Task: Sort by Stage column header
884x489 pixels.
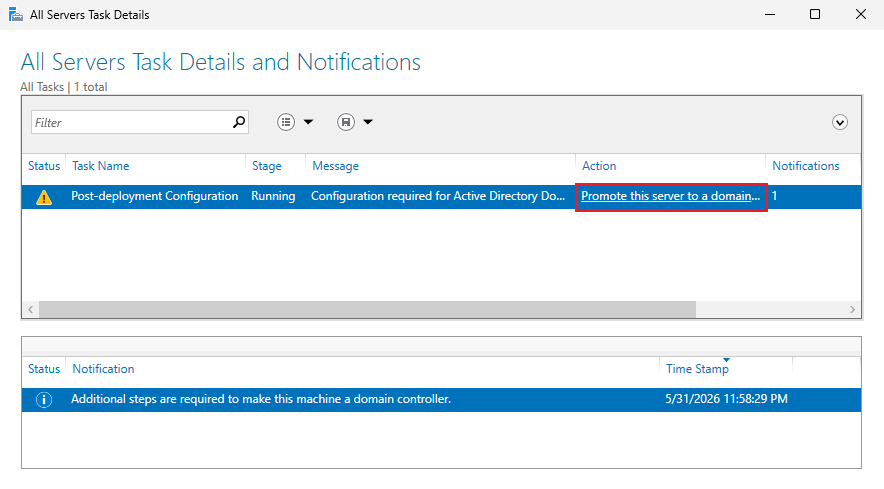Action: [266, 166]
